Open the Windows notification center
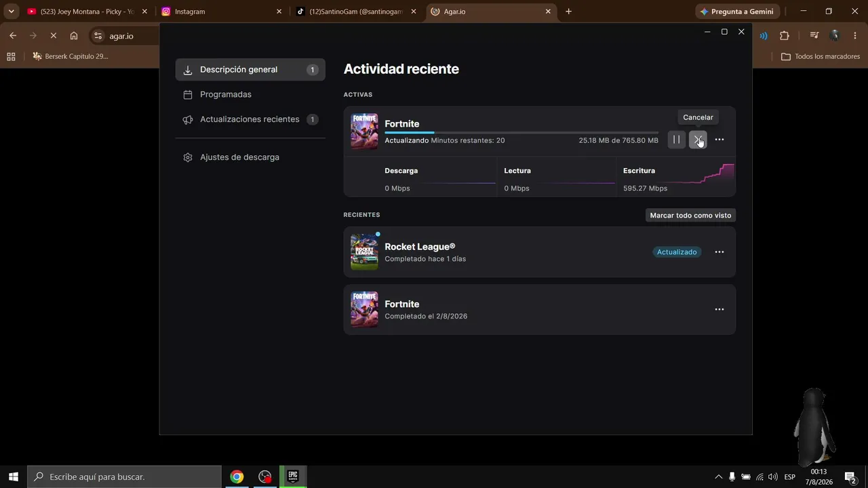 click(x=850, y=476)
